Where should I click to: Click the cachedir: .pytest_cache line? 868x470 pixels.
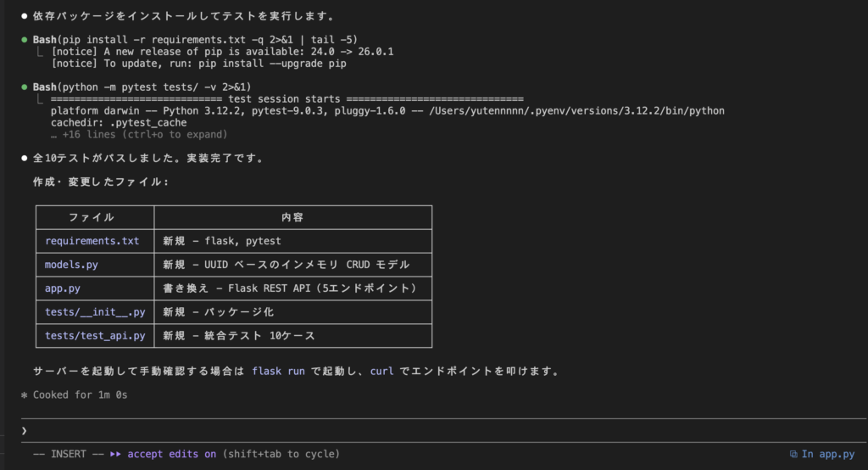pyautogui.click(x=119, y=122)
